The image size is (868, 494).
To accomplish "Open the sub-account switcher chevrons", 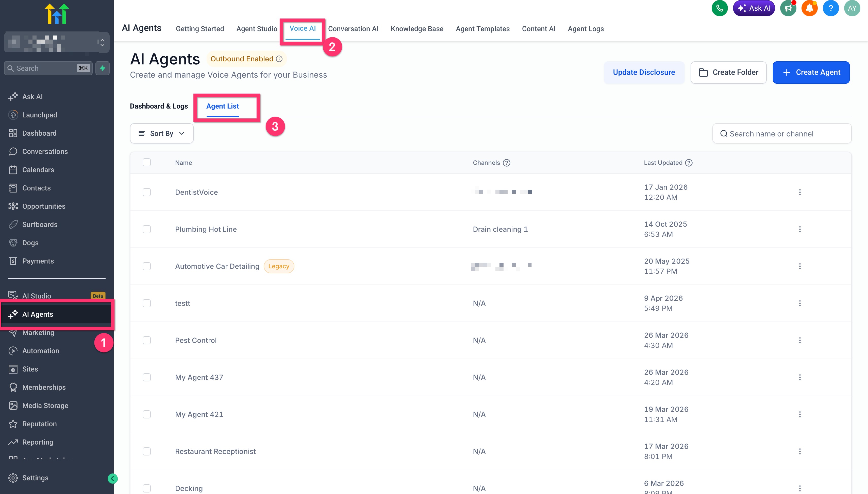I will pos(102,42).
